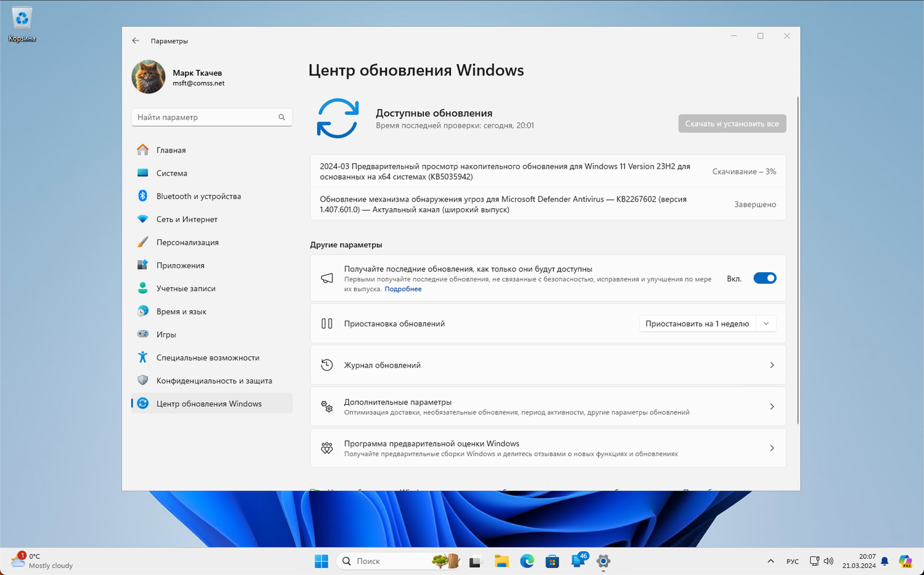Viewport: 924px width, 575px height.
Task: Open the Подробнее link
Action: (x=403, y=289)
